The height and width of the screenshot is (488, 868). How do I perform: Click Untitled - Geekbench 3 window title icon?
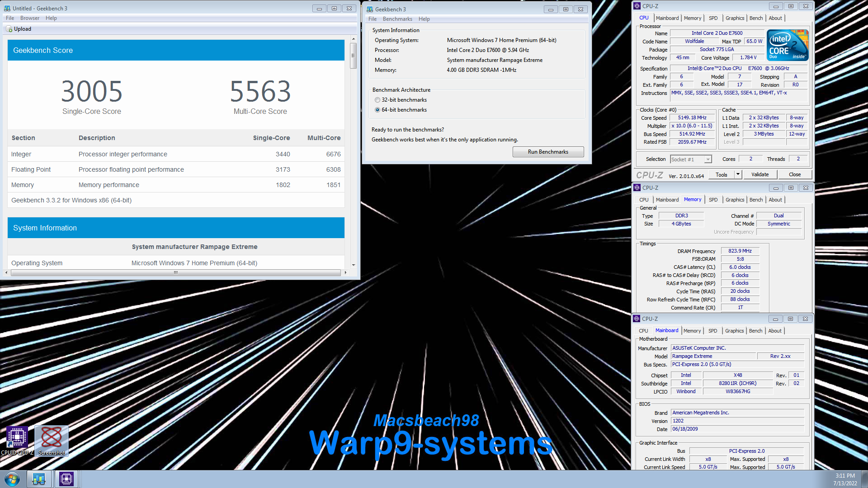(7, 8)
